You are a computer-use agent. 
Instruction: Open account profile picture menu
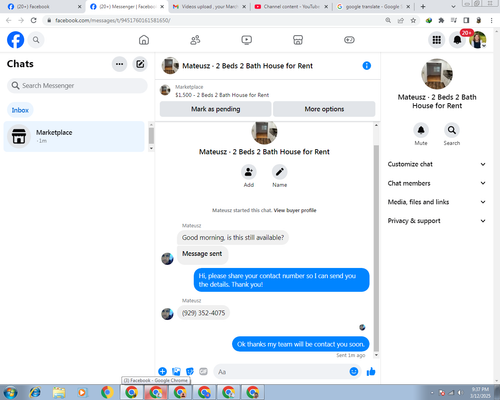478,40
